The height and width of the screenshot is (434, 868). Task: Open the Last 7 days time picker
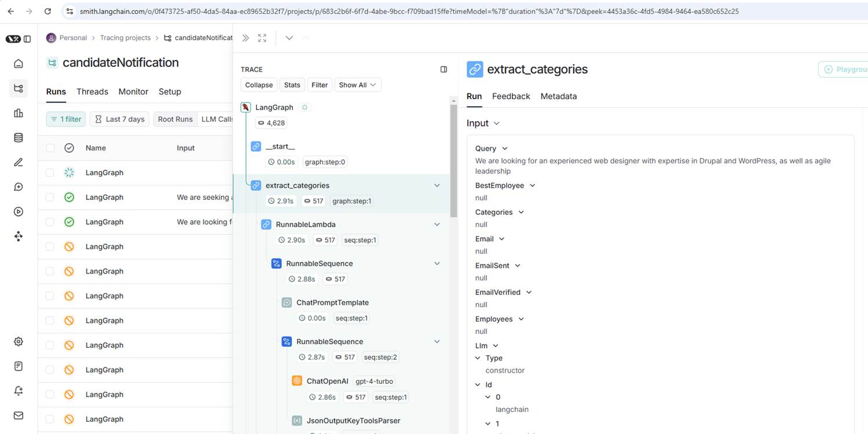[120, 119]
